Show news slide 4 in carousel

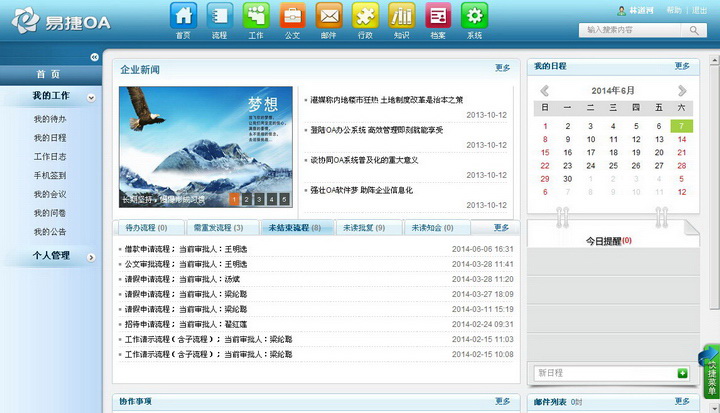tap(272, 199)
